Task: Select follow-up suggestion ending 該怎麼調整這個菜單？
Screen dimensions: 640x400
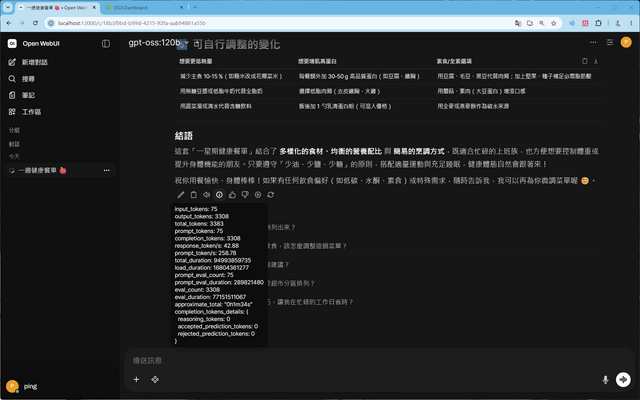Action: coord(307,246)
